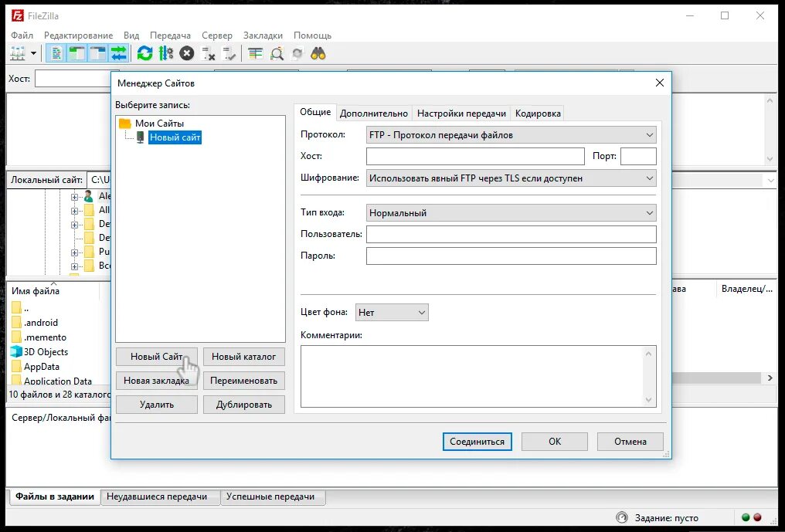Toggle the local directory tree icon
This screenshot has width=785, height=532.
[x=76, y=53]
